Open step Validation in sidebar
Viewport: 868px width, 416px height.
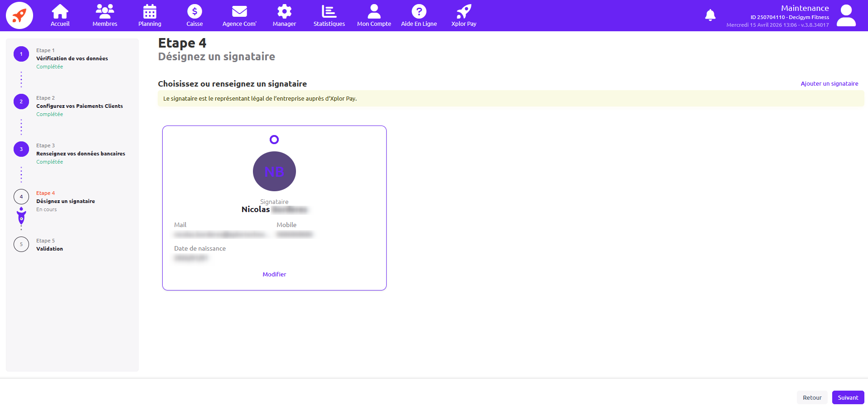tap(49, 249)
